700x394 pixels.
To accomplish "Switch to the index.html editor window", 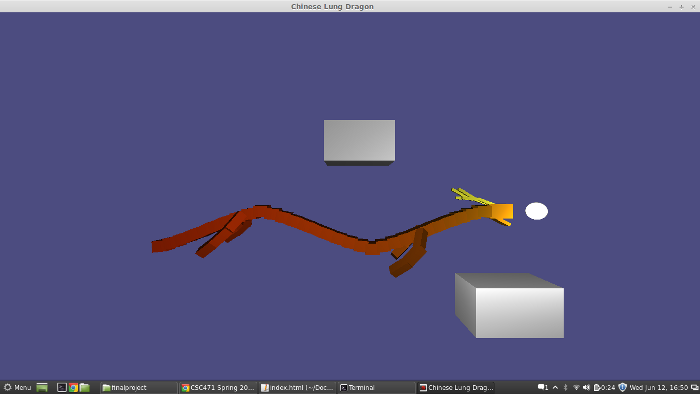I will point(297,387).
